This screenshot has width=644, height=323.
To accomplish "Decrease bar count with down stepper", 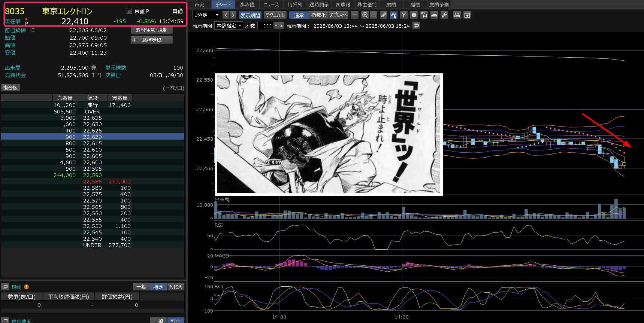I will (x=276, y=25).
